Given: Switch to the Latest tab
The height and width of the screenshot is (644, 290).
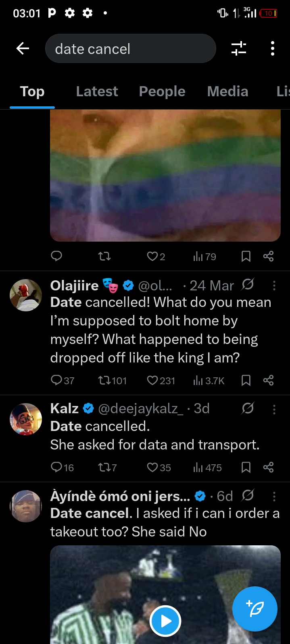Looking at the screenshot, I should [97, 91].
